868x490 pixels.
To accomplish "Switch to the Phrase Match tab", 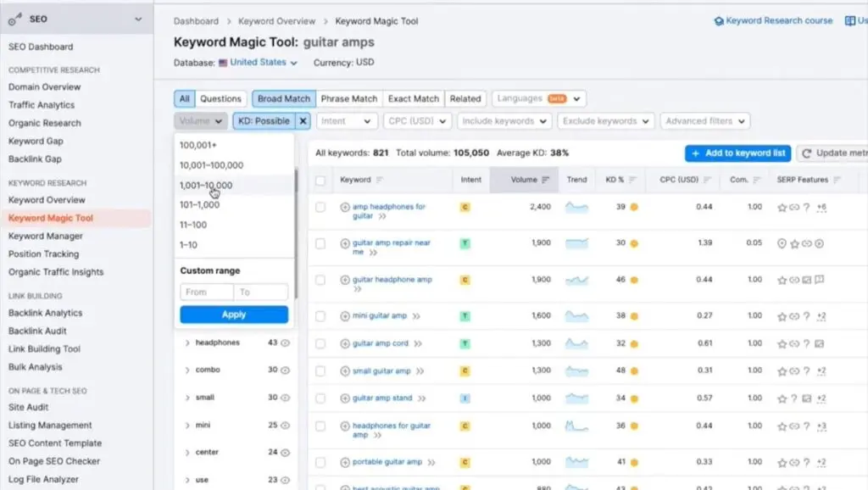I will [x=348, y=98].
